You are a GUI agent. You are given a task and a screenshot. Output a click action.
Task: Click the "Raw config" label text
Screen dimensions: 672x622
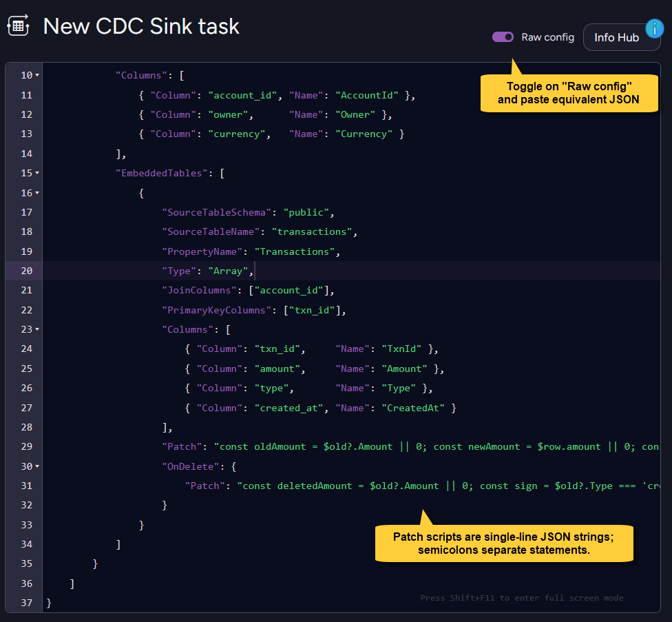pyautogui.click(x=547, y=37)
